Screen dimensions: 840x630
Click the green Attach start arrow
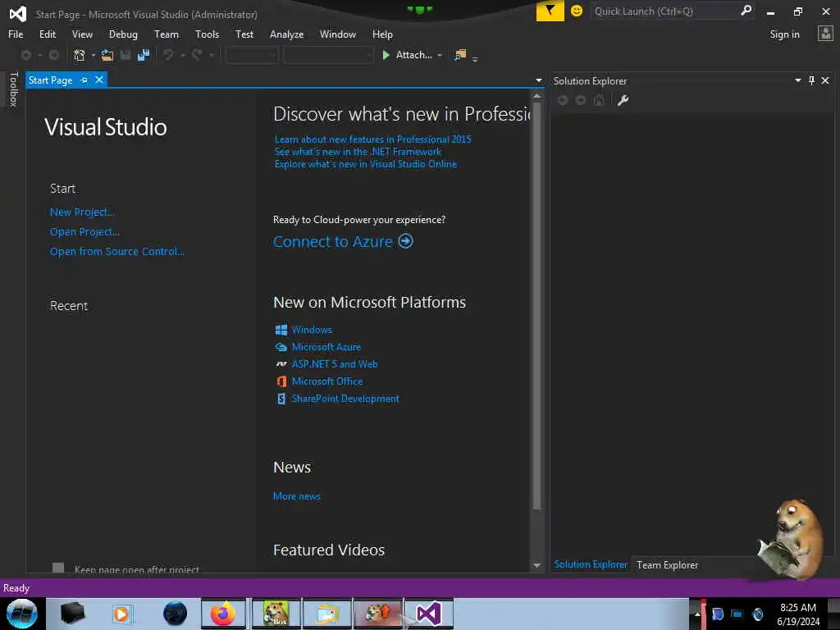click(386, 55)
